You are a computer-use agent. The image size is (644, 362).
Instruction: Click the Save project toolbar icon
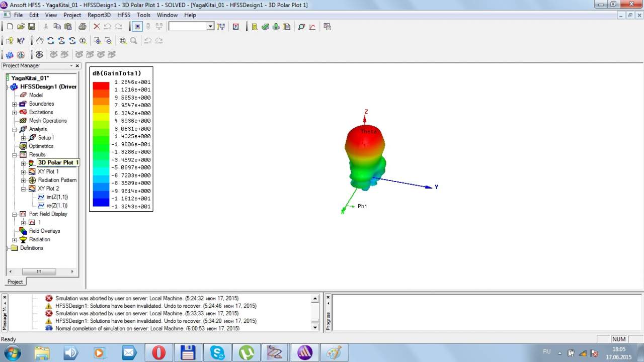point(32,27)
